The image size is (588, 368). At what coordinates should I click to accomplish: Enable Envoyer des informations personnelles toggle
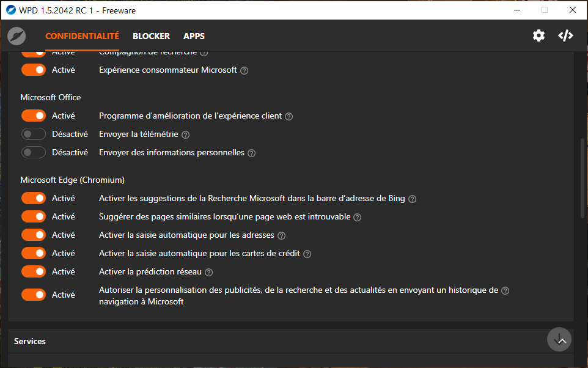[34, 153]
